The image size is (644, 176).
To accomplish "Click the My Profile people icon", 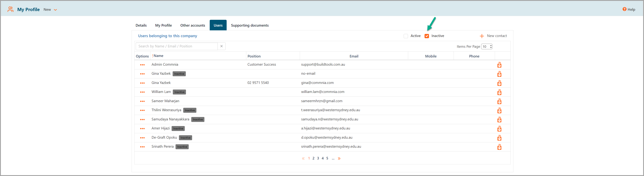I will pos(10,10).
